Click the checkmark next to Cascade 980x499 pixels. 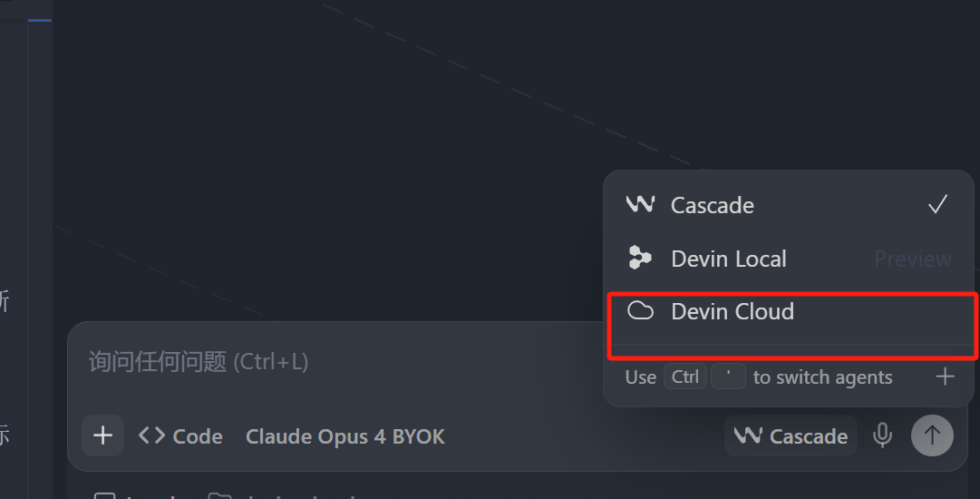937,204
